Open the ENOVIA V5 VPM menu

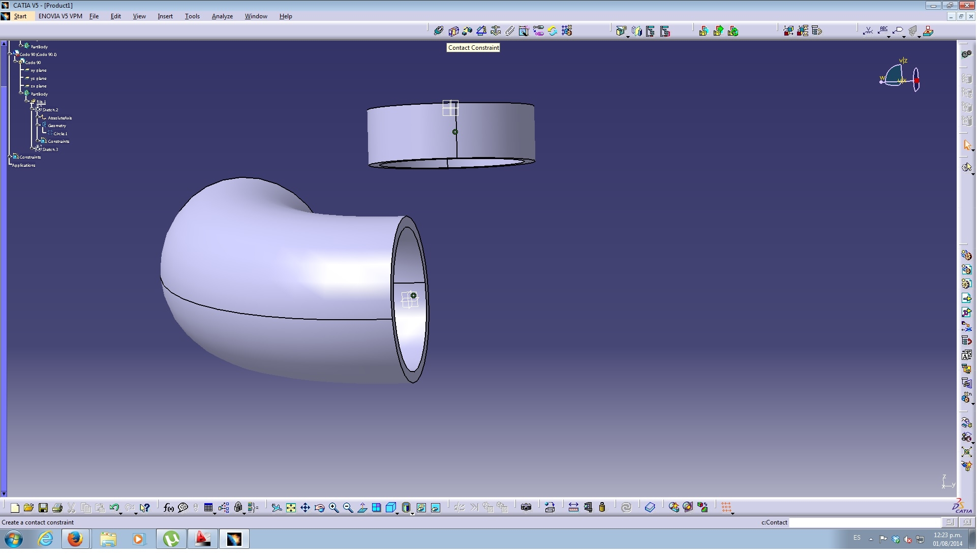60,16
